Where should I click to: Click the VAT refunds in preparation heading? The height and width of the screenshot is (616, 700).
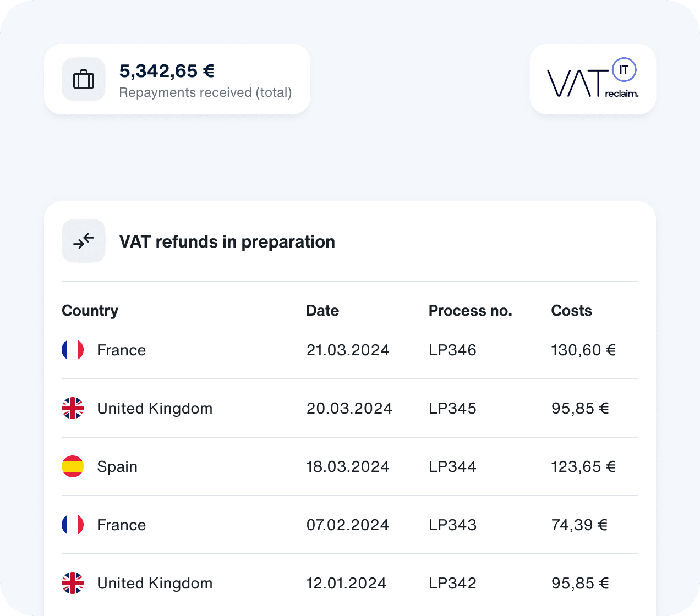tap(227, 242)
